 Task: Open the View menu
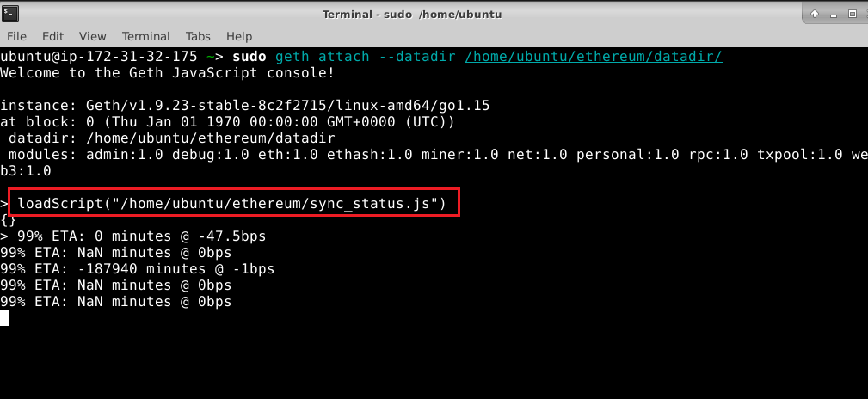pyautogui.click(x=92, y=36)
